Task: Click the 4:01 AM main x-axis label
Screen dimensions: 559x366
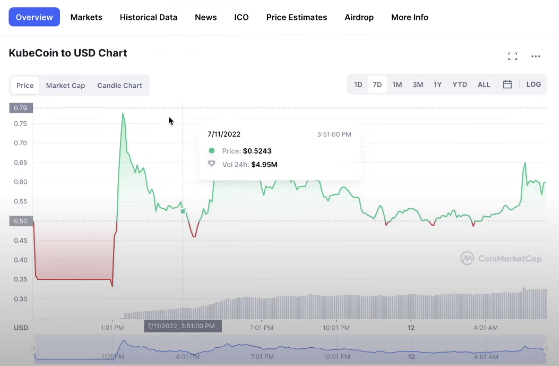Action: (486, 328)
